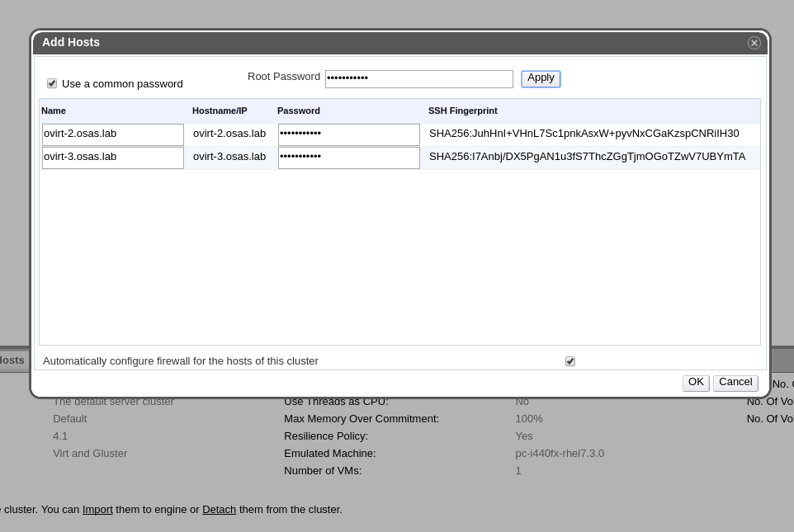
Task: Select the SSH fingerprint of ovirt-2.osas.lab
Action: 584,134
